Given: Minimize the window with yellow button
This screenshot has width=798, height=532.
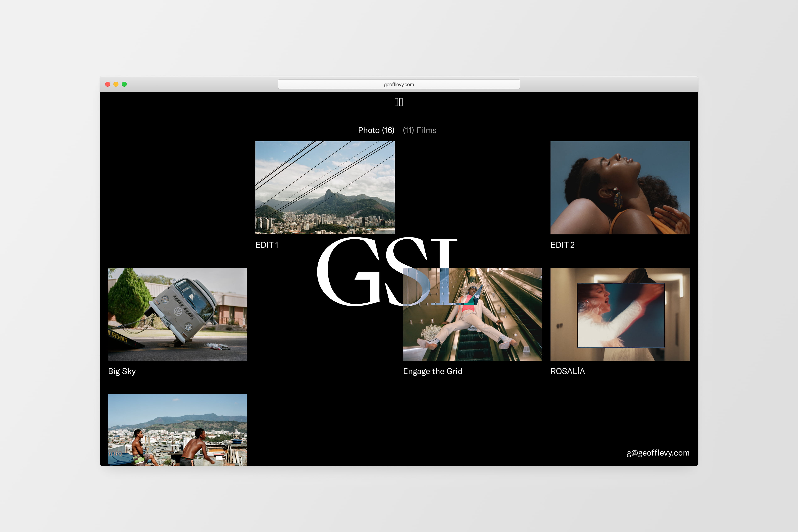Looking at the screenshot, I should (x=116, y=84).
